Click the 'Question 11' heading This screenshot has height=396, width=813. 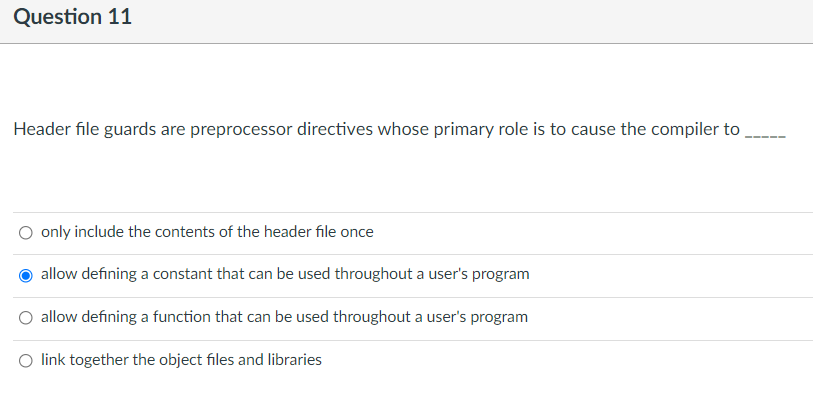click(x=73, y=17)
